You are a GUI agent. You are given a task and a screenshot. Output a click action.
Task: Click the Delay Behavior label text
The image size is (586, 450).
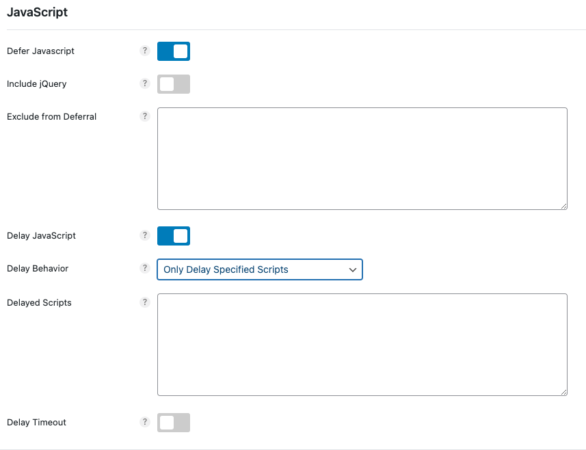(x=37, y=268)
